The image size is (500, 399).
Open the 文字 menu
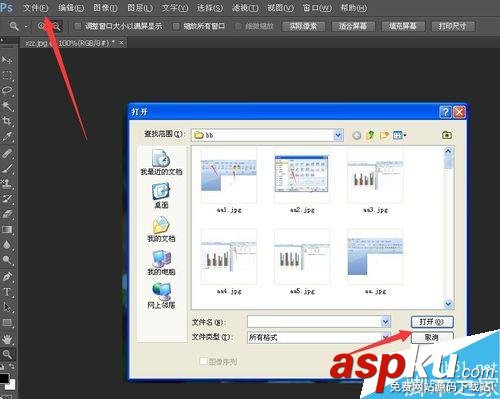[x=175, y=8]
